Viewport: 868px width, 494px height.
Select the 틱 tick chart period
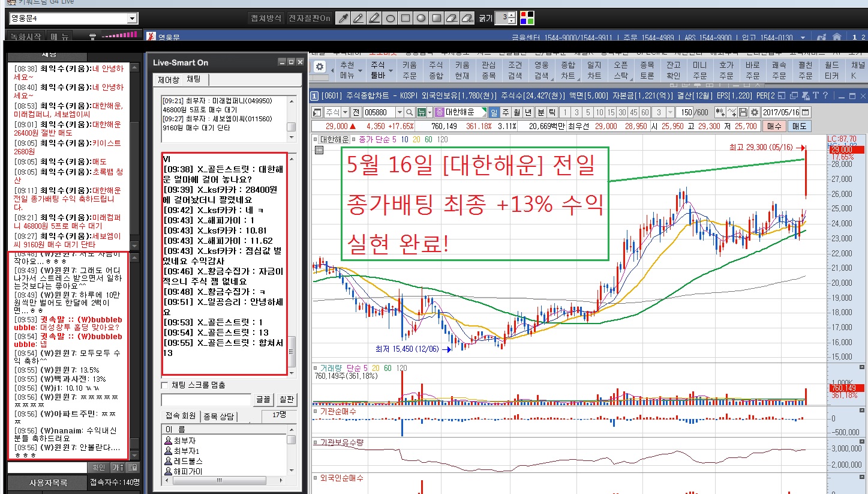tap(552, 112)
